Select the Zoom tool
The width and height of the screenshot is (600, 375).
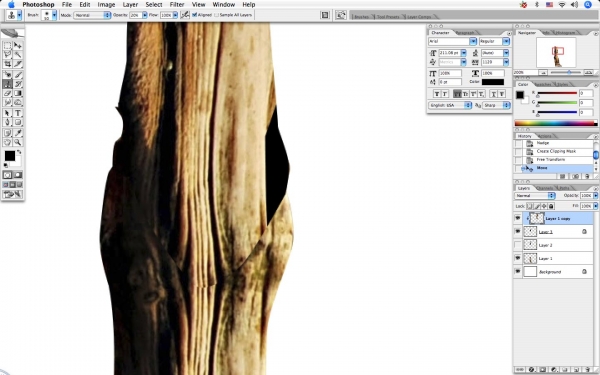pos(18,142)
